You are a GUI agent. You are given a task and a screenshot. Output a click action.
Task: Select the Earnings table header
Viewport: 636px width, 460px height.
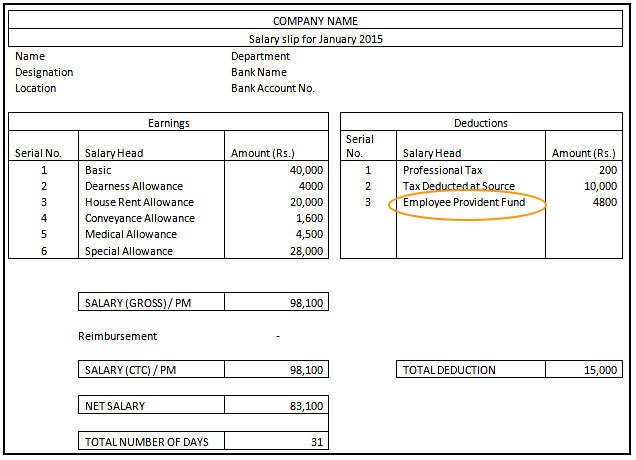169,123
